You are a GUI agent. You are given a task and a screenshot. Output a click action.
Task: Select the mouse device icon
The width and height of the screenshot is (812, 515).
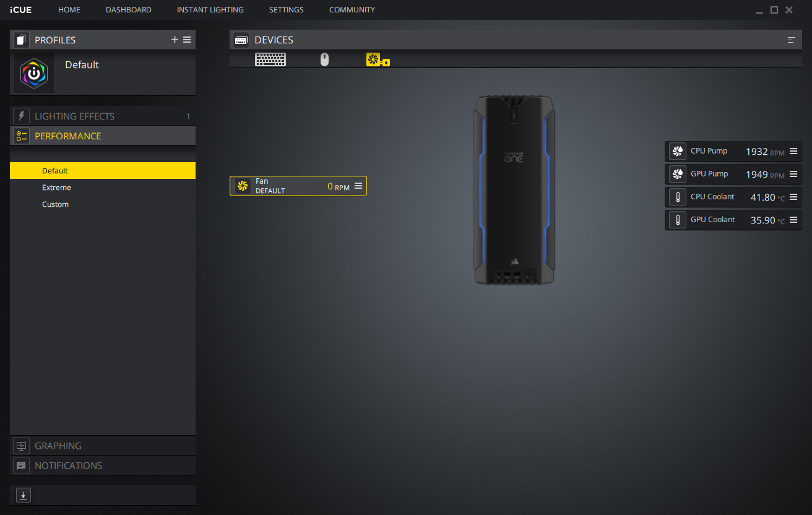click(x=324, y=59)
